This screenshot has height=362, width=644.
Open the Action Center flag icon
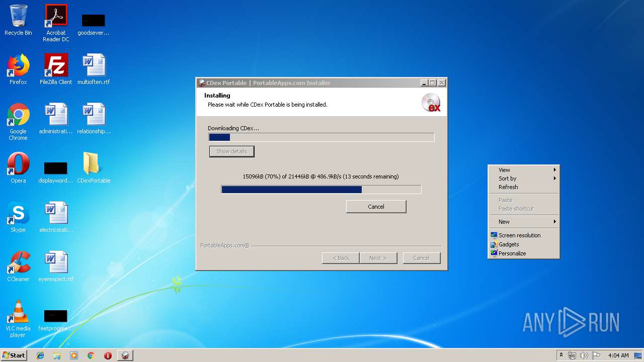596,355
